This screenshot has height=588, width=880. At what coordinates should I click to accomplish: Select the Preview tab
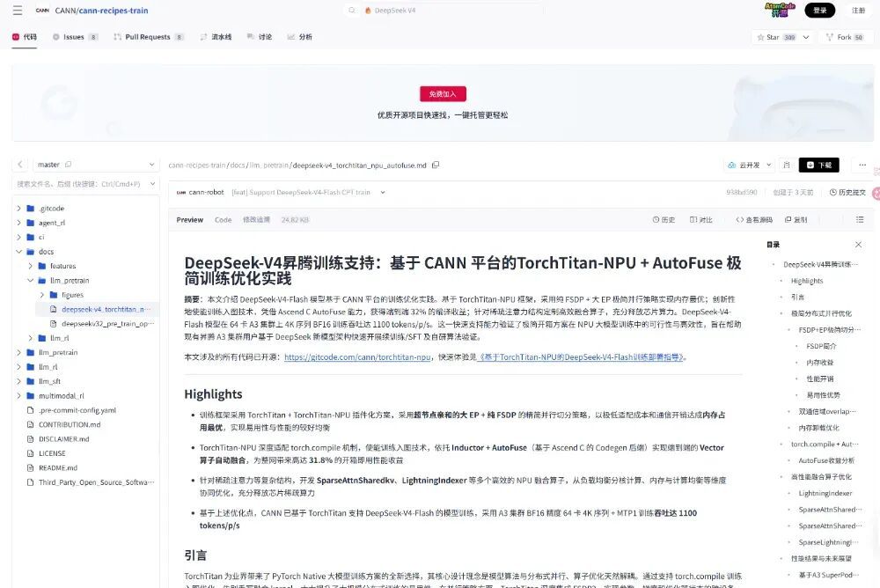point(190,219)
